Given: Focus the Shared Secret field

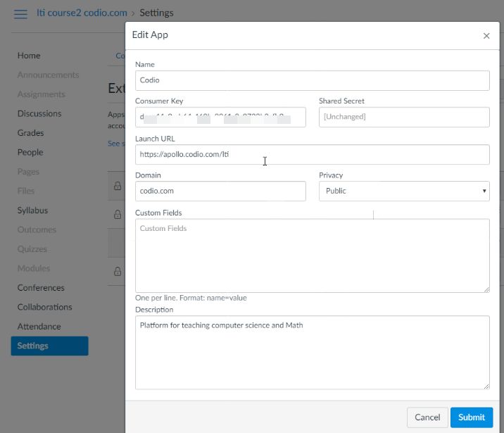Looking at the screenshot, I should pyautogui.click(x=404, y=117).
